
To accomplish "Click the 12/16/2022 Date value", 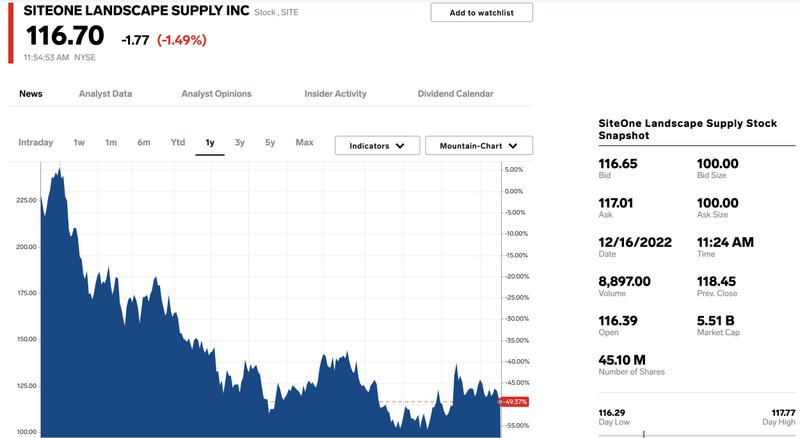I will (635, 242).
